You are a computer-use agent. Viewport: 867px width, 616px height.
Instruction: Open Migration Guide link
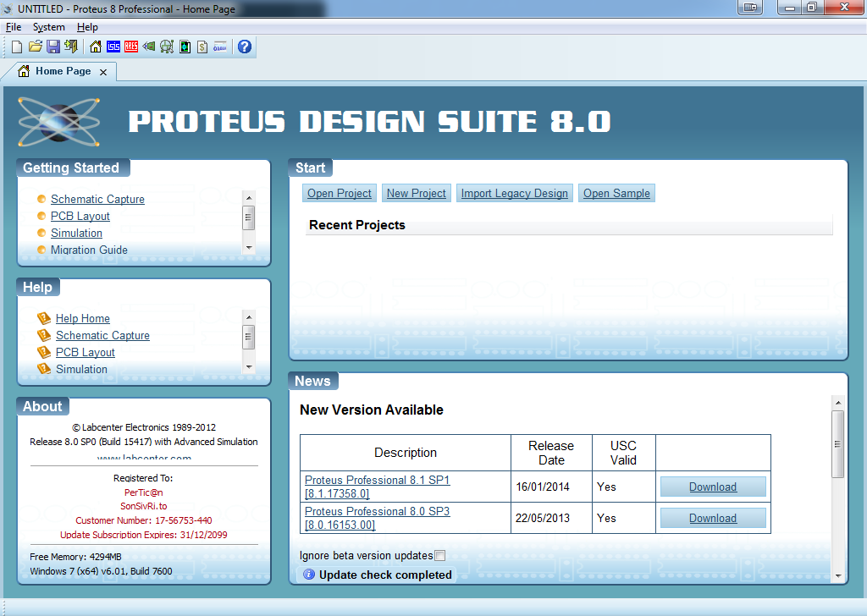(89, 250)
